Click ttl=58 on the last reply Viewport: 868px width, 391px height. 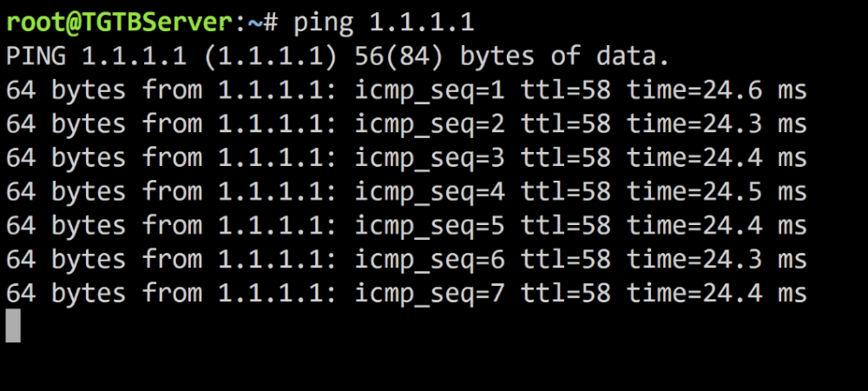[566, 294]
